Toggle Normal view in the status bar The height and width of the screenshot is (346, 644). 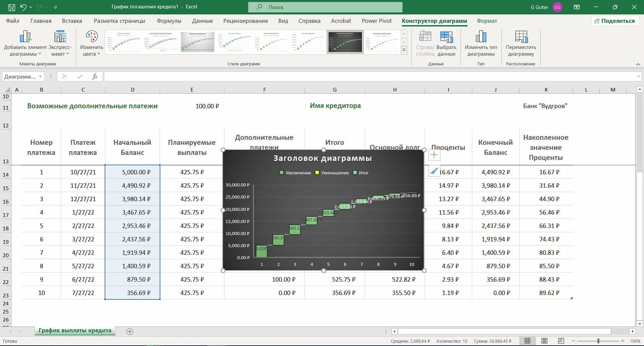527,341
